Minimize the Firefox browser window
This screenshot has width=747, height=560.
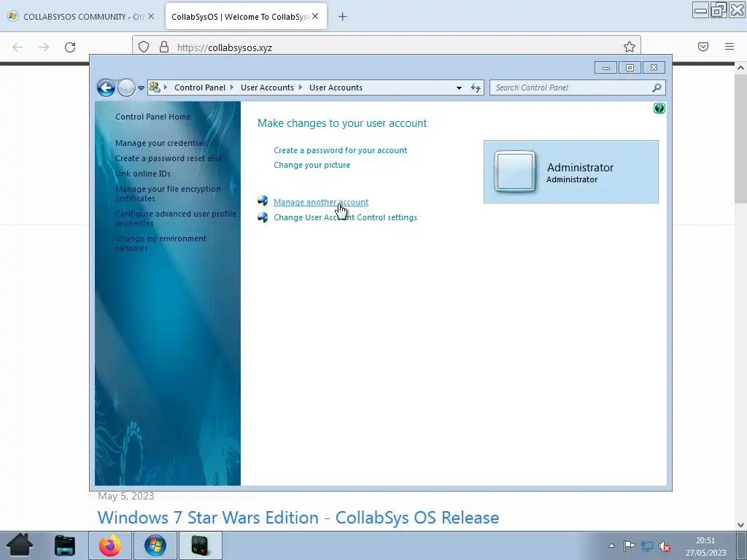click(700, 10)
